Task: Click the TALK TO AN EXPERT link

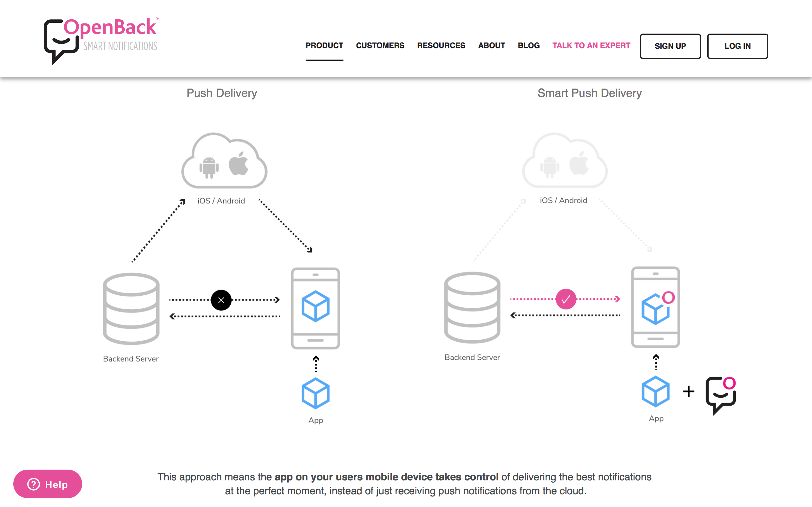Action: coord(591,46)
